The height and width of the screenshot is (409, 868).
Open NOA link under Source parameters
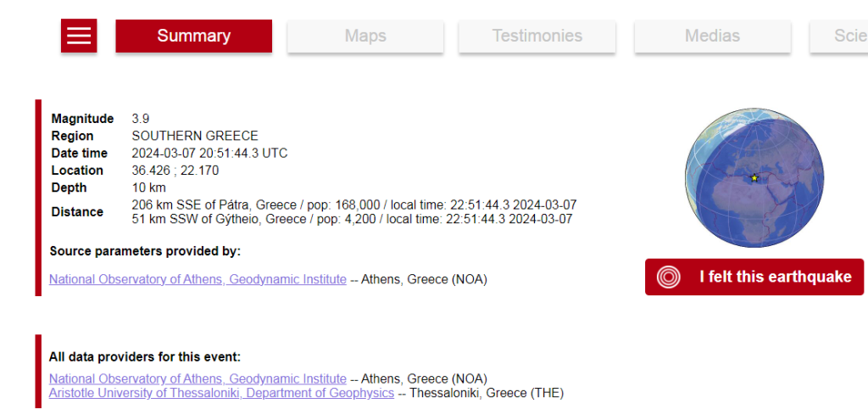pyautogui.click(x=198, y=279)
